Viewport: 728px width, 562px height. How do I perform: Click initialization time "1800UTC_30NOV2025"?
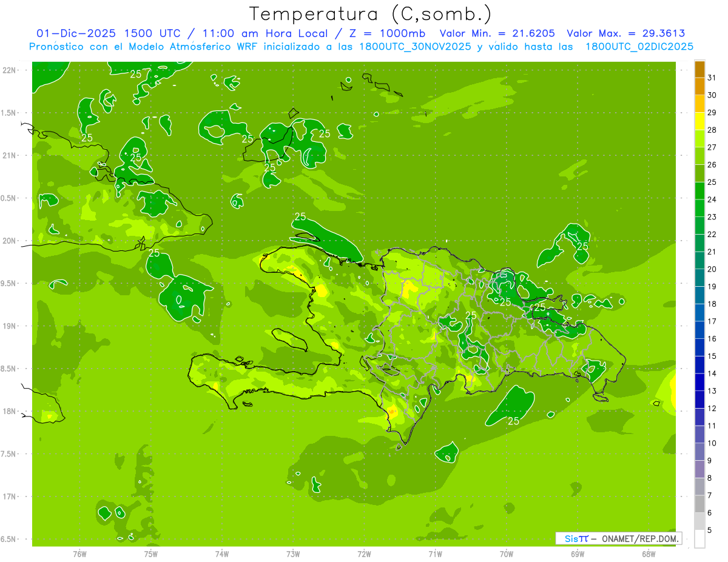[415, 46]
